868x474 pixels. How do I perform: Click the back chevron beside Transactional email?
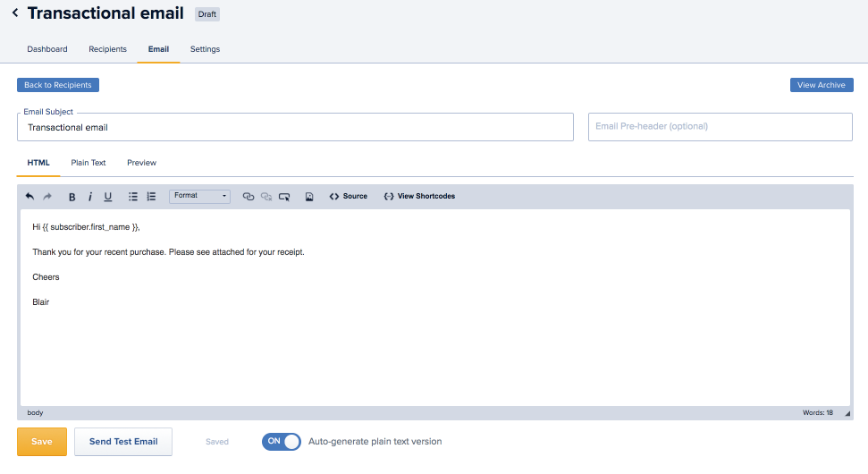click(15, 13)
